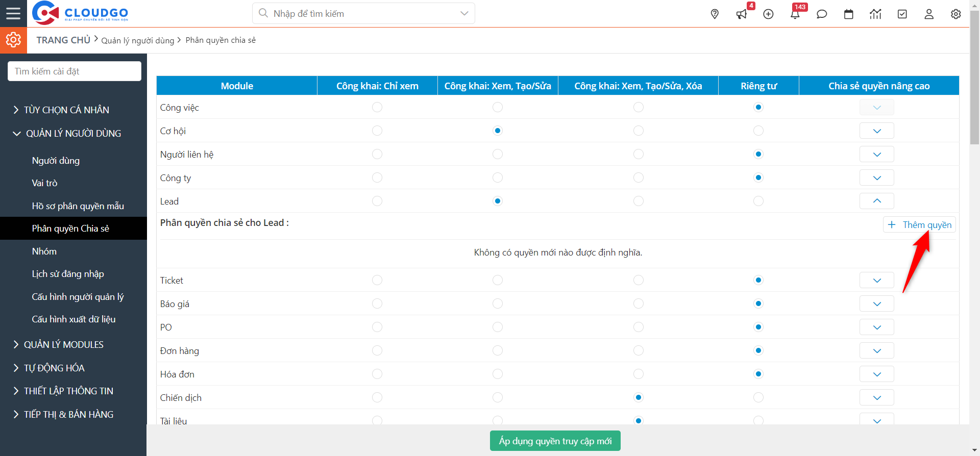
Task: Click the CloudGo logo
Action: pyautogui.click(x=80, y=13)
